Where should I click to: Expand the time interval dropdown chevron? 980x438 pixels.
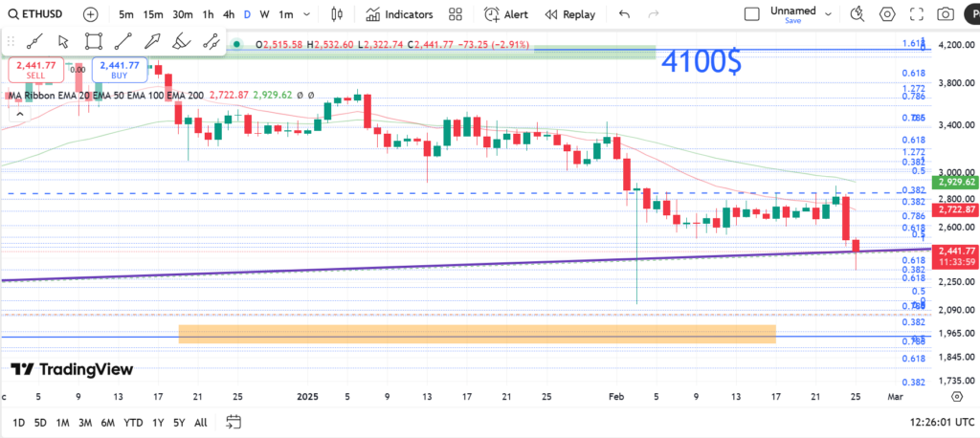[308, 14]
